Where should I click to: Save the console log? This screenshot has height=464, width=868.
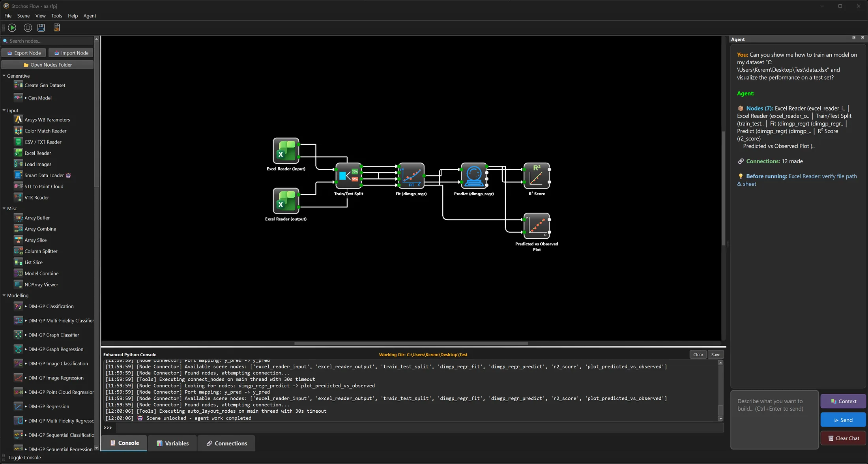pyautogui.click(x=716, y=355)
